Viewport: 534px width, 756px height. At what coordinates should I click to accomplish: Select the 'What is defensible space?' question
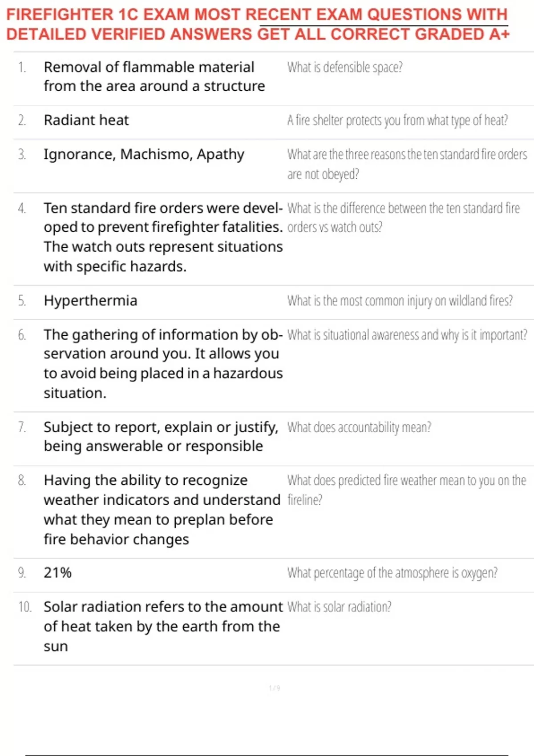coord(345,67)
